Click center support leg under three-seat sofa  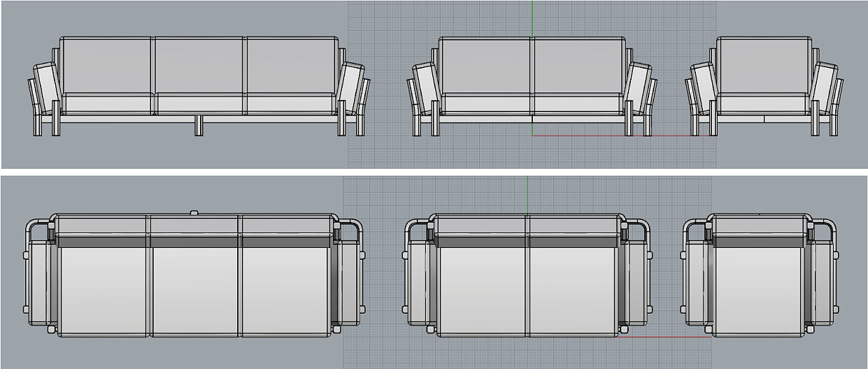coord(199,126)
